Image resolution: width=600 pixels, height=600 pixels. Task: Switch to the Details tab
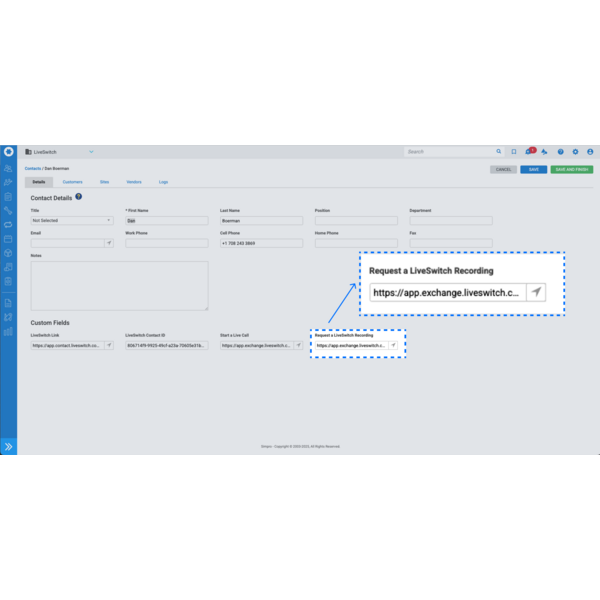point(39,182)
